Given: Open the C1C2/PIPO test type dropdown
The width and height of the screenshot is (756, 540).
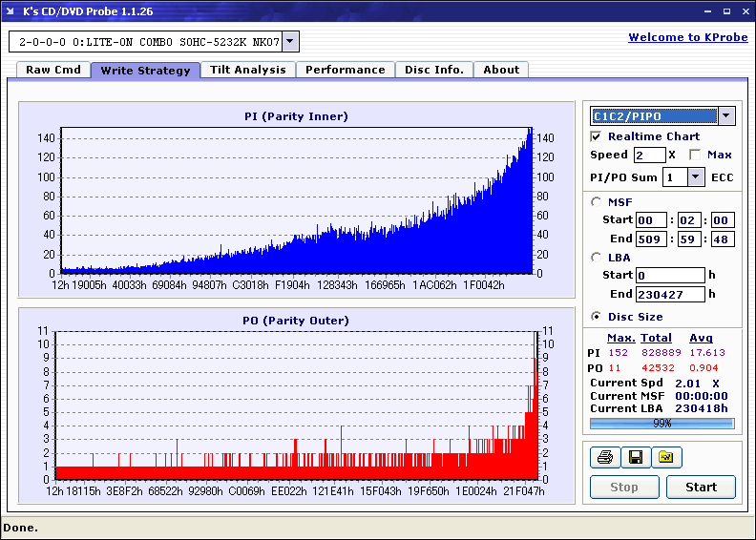Looking at the screenshot, I should pos(726,115).
